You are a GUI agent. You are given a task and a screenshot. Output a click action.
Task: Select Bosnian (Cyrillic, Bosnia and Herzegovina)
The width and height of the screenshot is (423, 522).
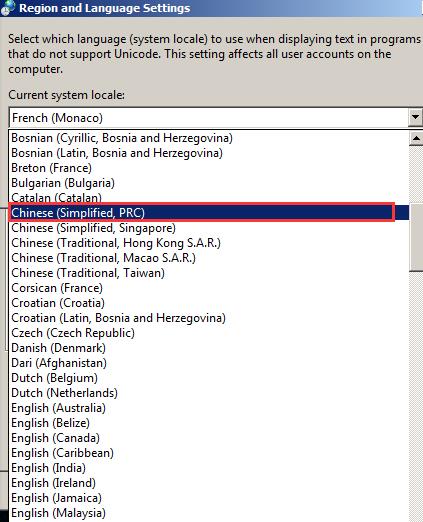[209, 138]
